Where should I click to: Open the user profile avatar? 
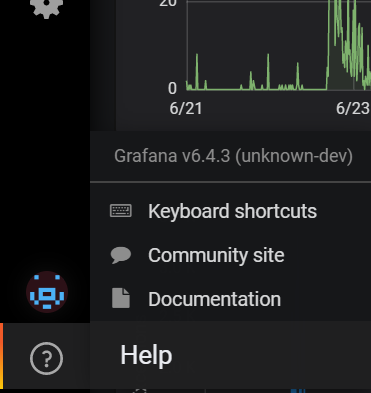[47, 292]
